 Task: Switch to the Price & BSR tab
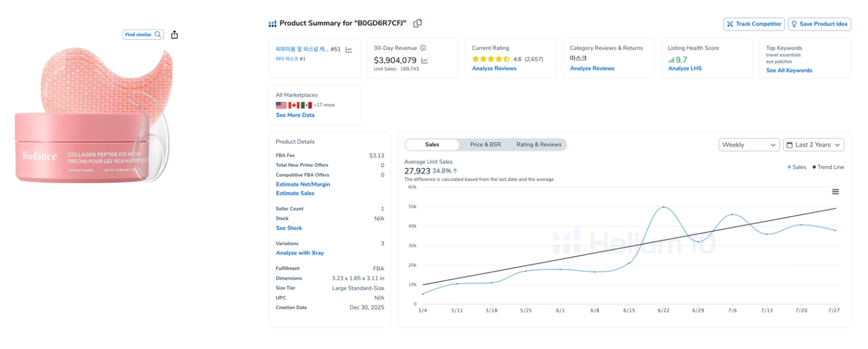click(485, 145)
